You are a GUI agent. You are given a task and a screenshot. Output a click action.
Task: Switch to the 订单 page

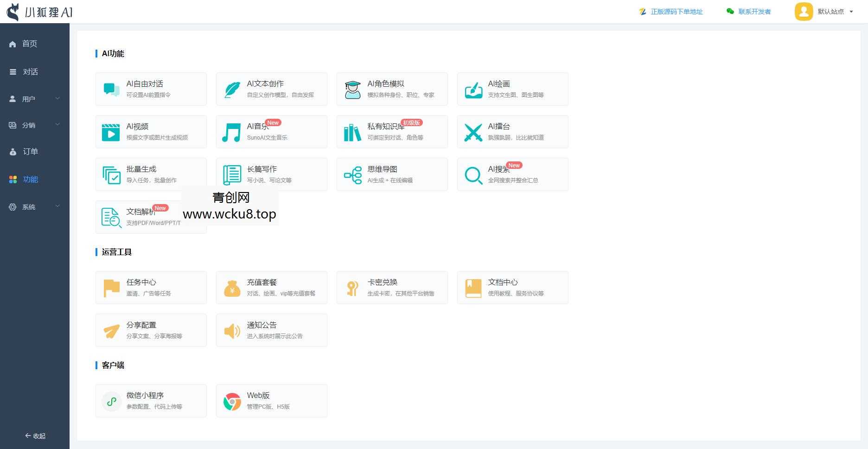(x=31, y=151)
